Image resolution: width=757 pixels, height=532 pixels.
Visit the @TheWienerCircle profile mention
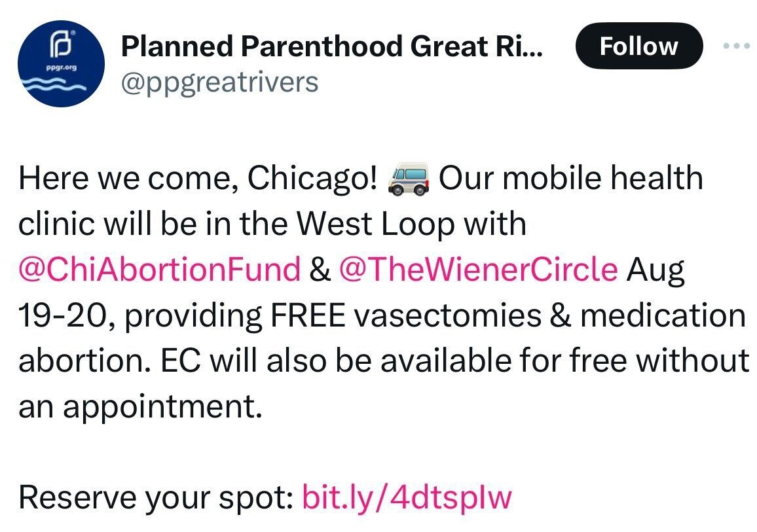tap(479, 269)
